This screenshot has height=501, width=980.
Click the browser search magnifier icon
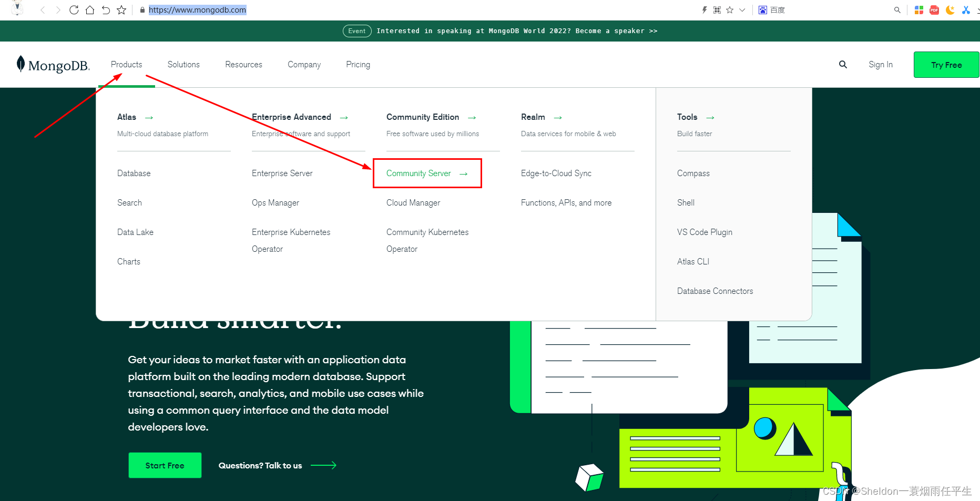(x=897, y=10)
